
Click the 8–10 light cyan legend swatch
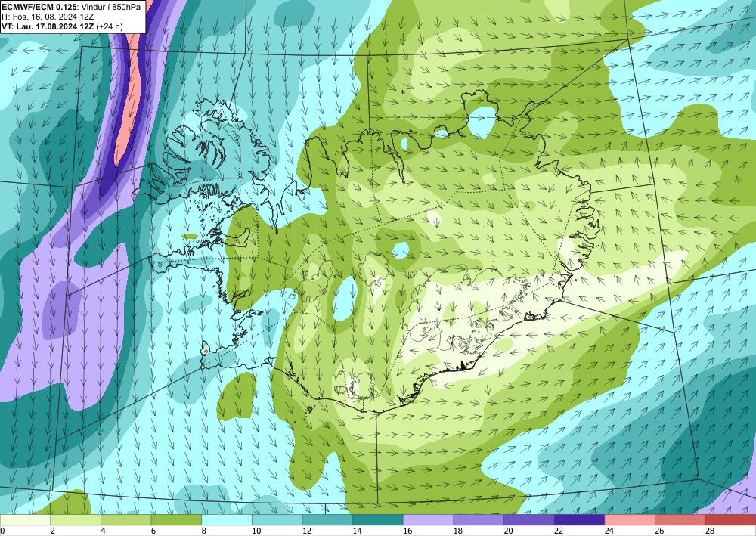[227, 519]
